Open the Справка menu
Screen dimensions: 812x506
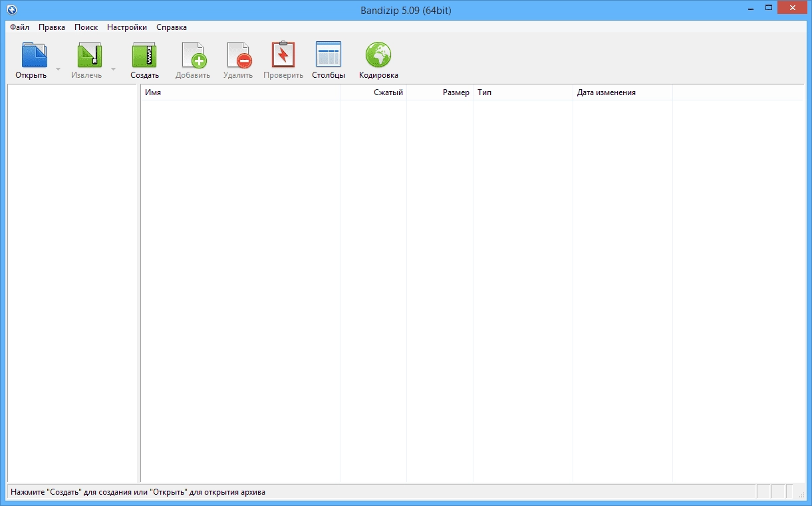pos(172,27)
